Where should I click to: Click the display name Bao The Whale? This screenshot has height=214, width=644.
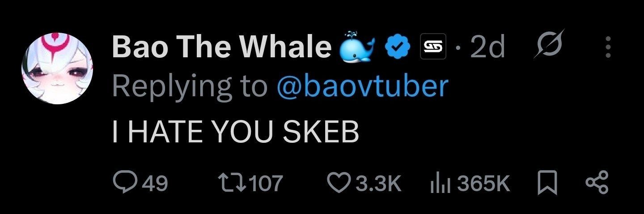coord(221,47)
